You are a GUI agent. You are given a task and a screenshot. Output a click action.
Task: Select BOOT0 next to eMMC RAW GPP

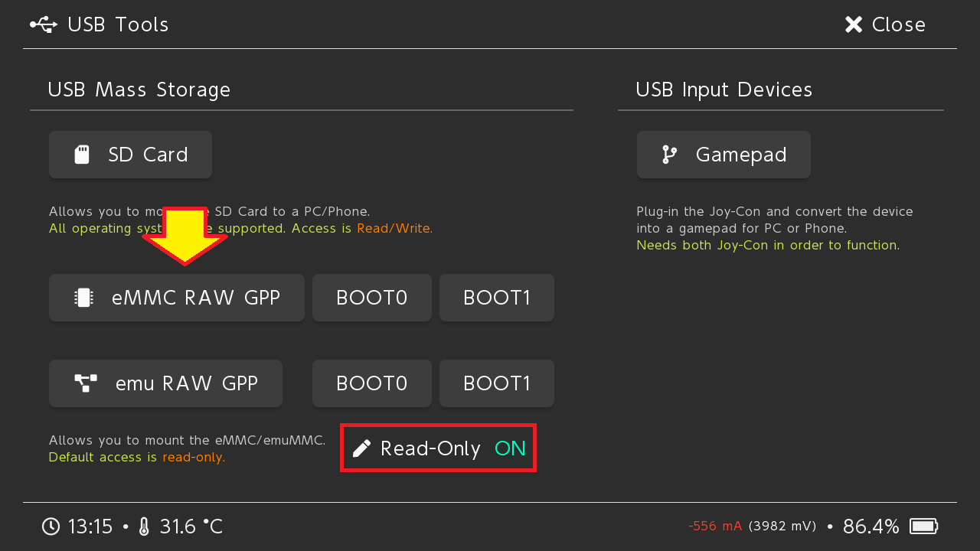[x=371, y=297]
